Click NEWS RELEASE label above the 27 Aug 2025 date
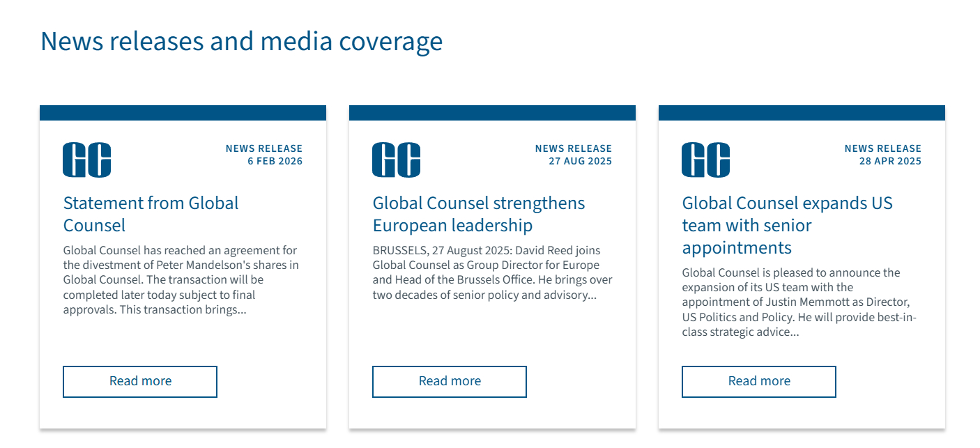Screen dimensions: 980x448 [x=573, y=148]
